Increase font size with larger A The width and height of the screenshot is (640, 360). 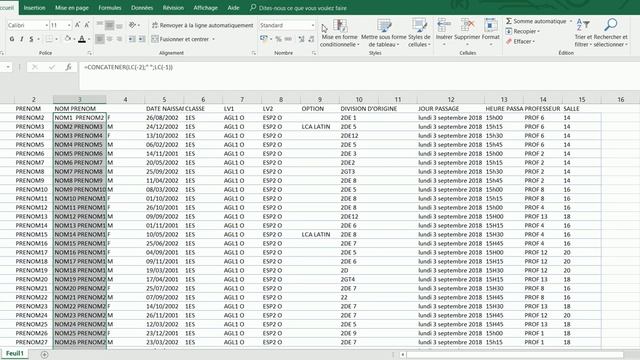[x=78, y=25]
